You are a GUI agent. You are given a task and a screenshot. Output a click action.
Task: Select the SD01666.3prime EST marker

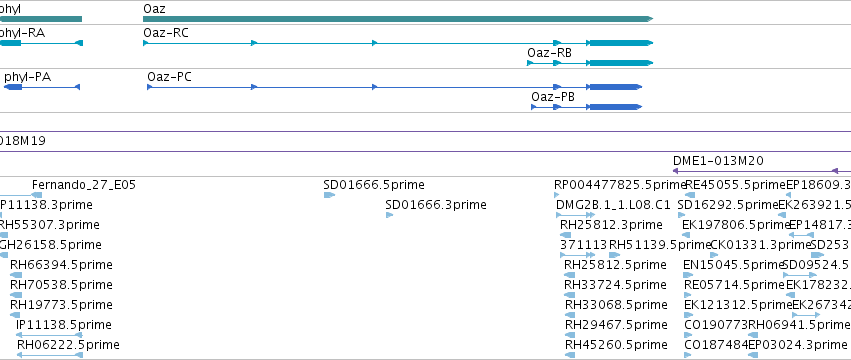pos(389,215)
